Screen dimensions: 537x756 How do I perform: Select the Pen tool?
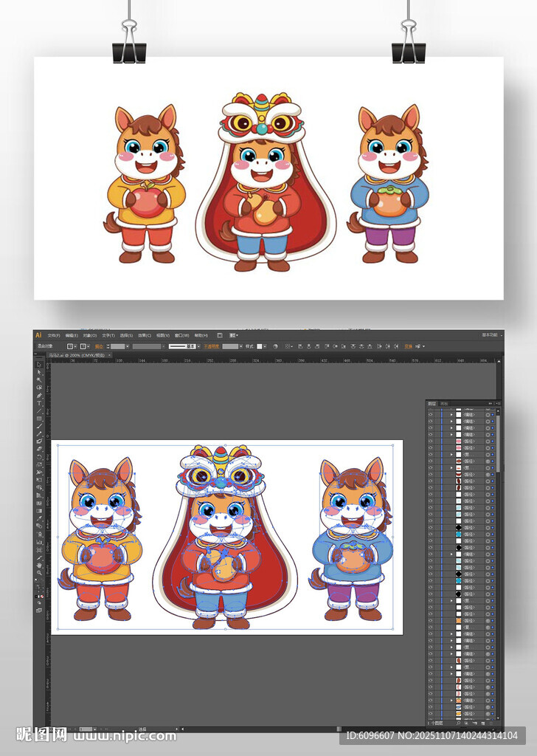(x=39, y=396)
